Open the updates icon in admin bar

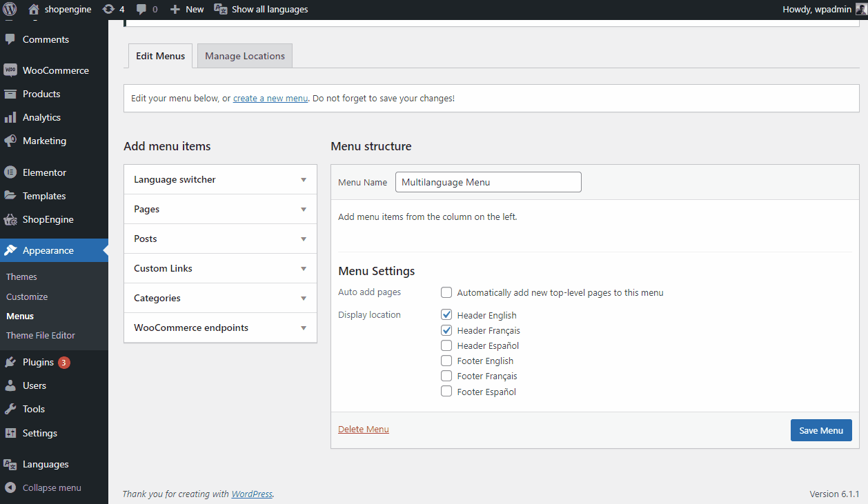coord(108,10)
